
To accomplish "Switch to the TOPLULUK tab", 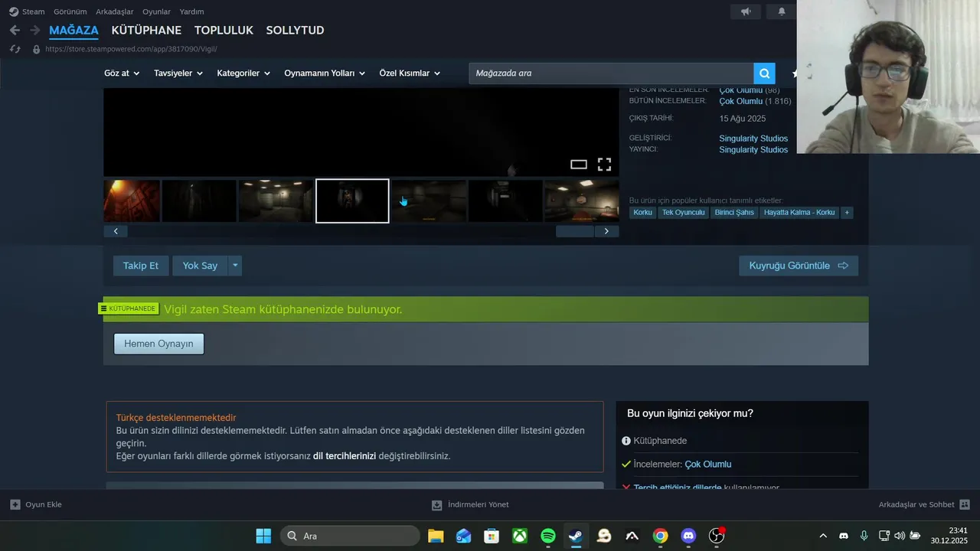I will coord(224,30).
